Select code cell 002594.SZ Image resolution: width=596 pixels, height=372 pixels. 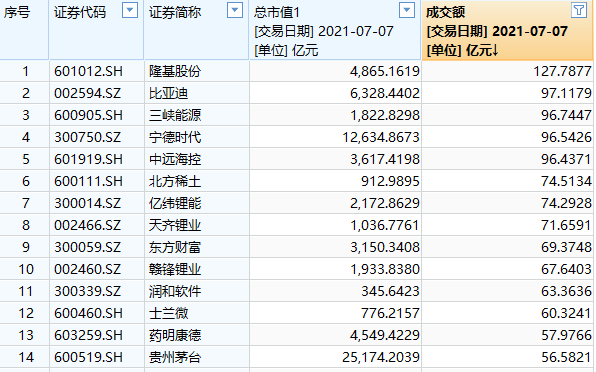(x=97, y=93)
